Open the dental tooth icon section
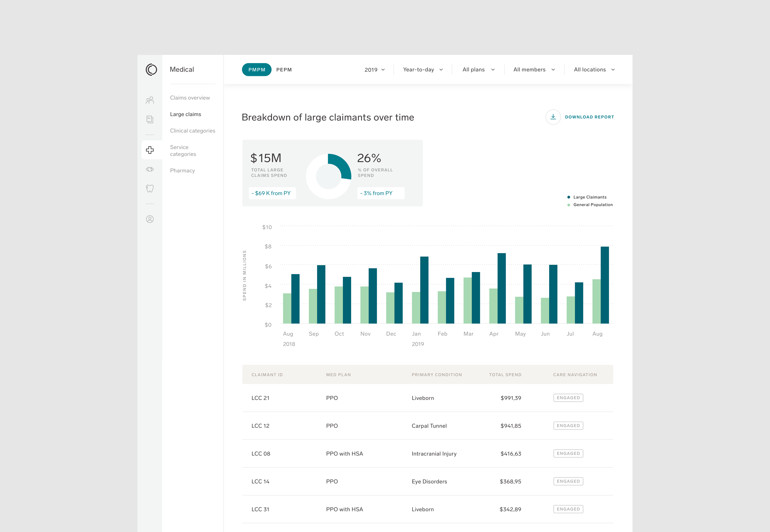This screenshot has height=532, width=770. coord(150,189)
